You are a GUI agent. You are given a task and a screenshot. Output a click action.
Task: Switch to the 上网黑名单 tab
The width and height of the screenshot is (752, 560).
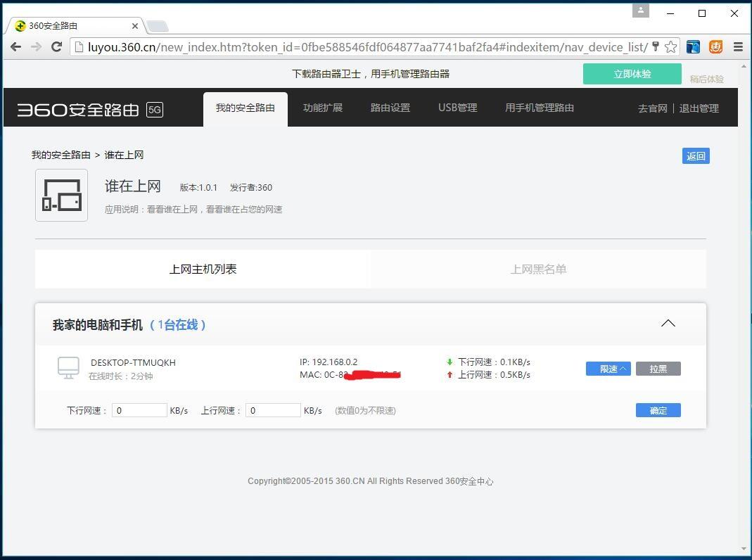click(538, 269)
